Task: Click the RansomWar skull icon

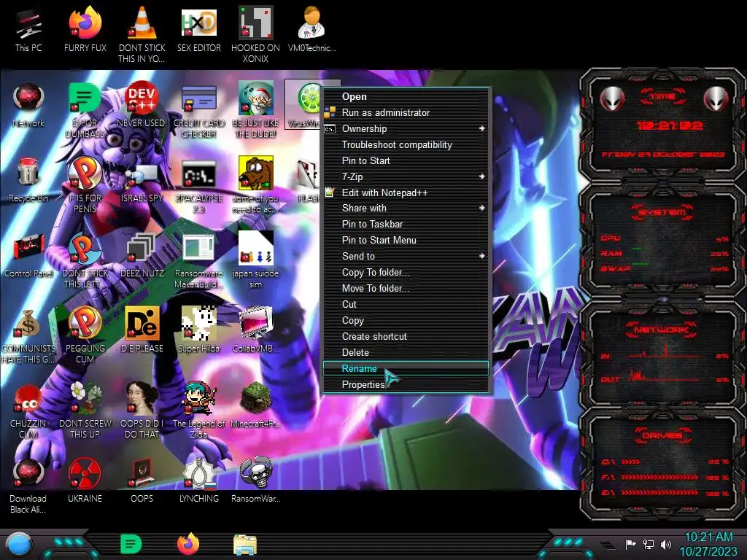Action: coord(255,480)
